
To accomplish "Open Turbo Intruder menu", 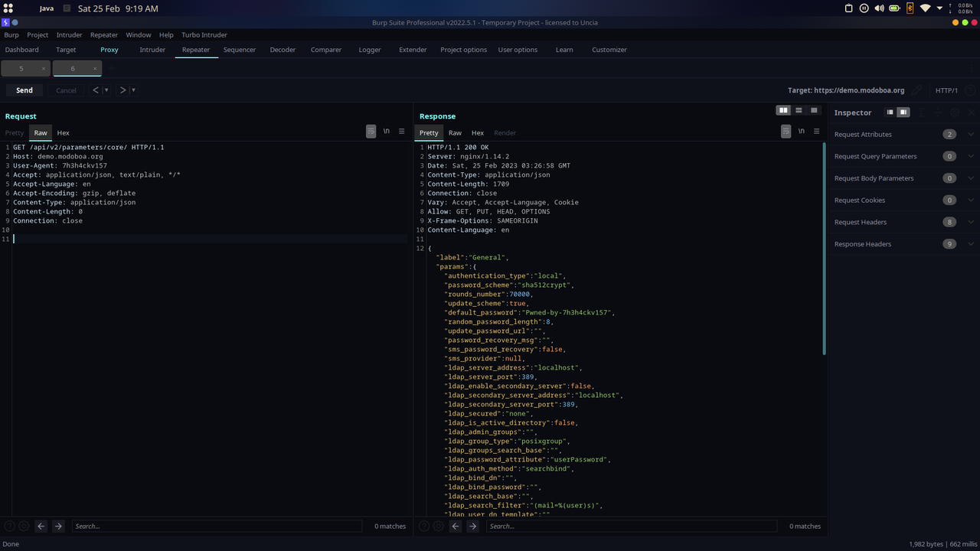I will [204, 35].
